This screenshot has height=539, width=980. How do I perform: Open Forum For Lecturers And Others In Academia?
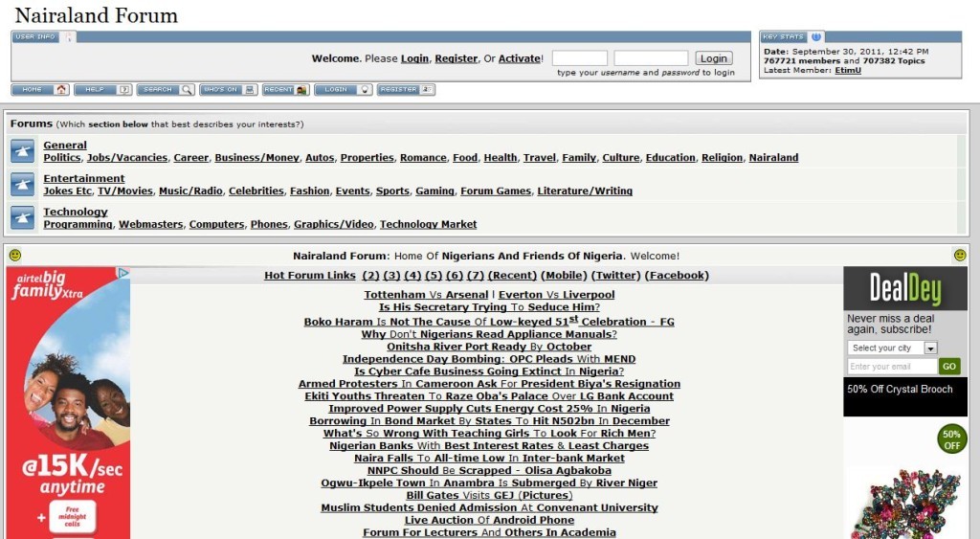pyautogui.click(x=489, y=532)
